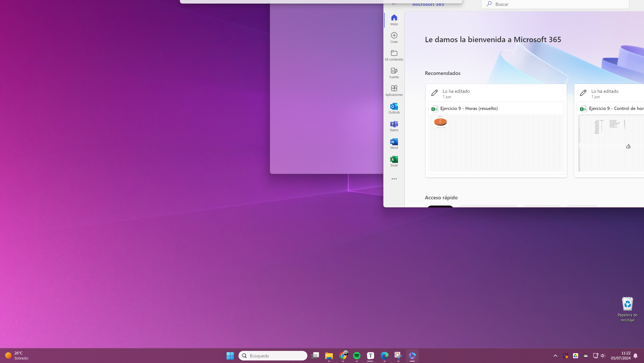Open Ejercicio 9 - Control de horas file
The image size is (644, 363).
616,108
